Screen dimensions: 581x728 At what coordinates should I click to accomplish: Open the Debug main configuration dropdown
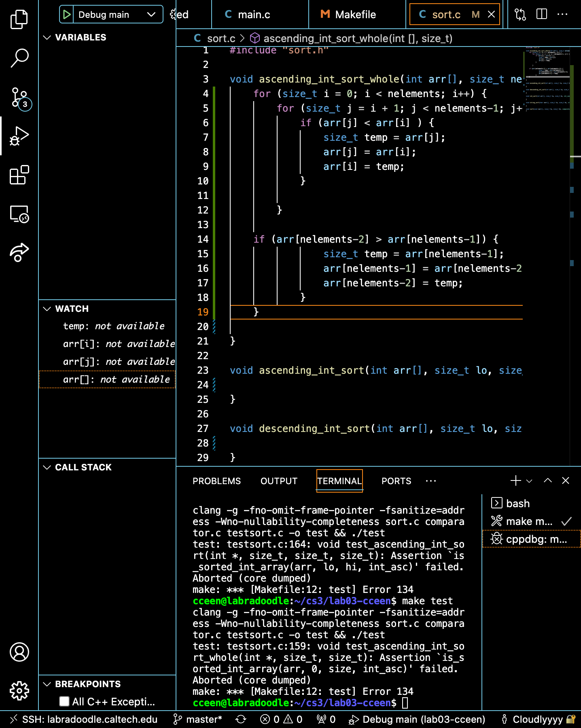click(151, 15)
